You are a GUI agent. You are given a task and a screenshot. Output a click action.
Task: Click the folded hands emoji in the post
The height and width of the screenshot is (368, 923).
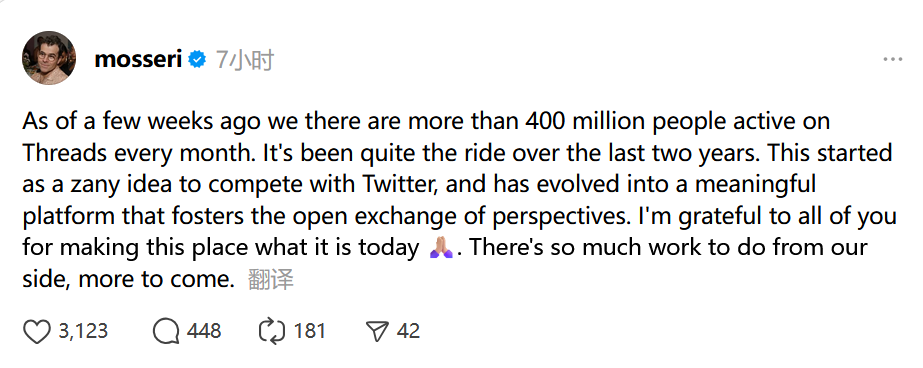[x=441, y=248]
